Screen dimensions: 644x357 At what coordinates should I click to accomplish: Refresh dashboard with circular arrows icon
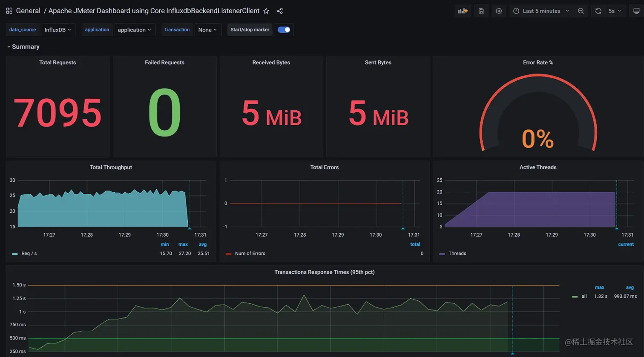tap(598, 11)
